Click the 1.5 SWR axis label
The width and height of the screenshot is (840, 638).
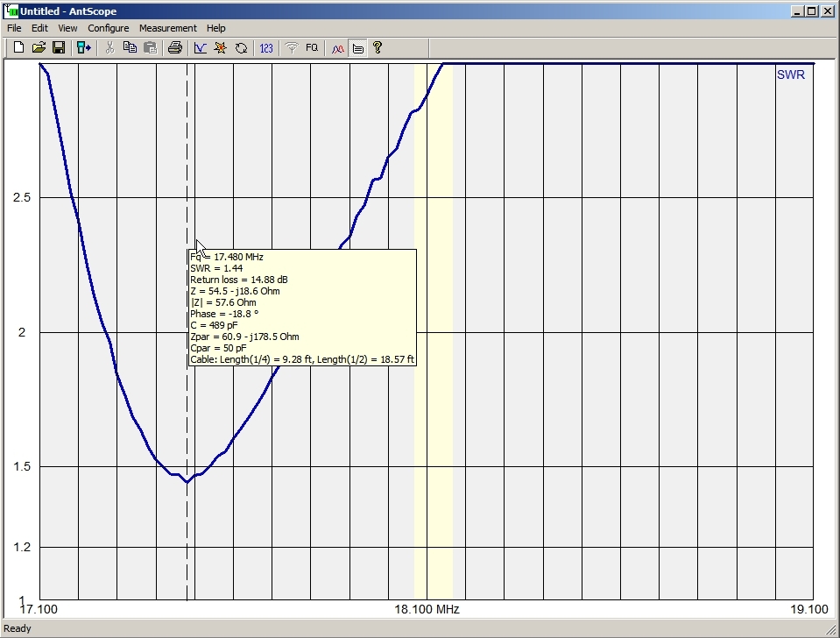coord(22,466)
